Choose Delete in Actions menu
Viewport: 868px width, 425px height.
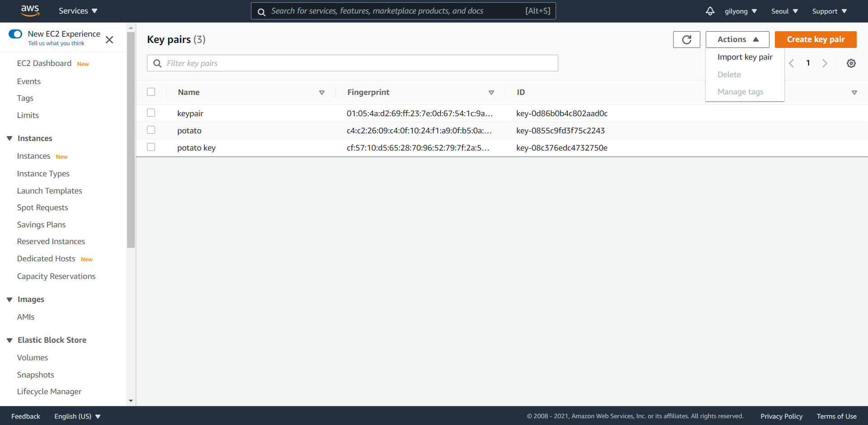729,75
